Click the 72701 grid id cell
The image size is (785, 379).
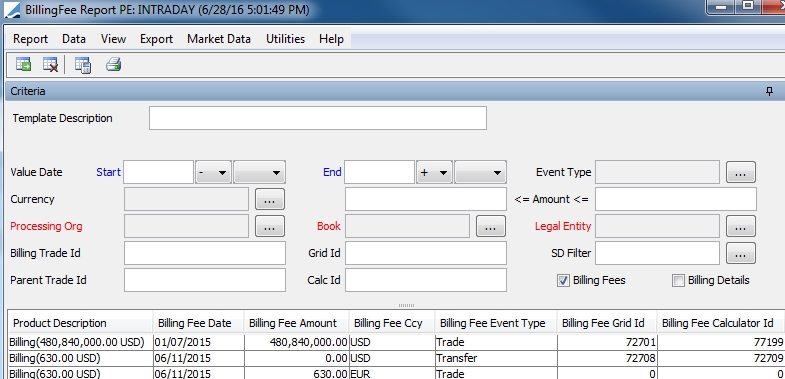coord(607,343)
